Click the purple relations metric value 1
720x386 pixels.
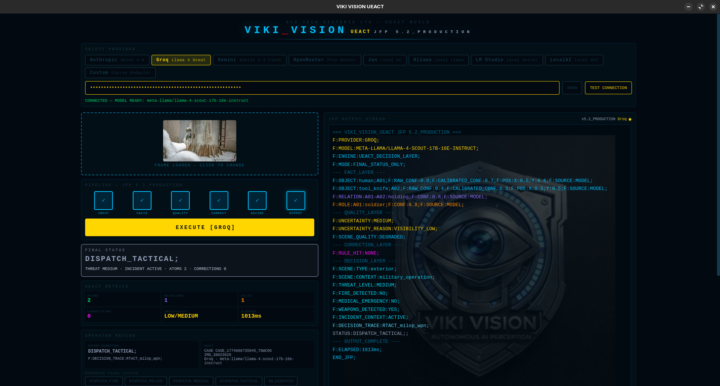click(166, 300)
